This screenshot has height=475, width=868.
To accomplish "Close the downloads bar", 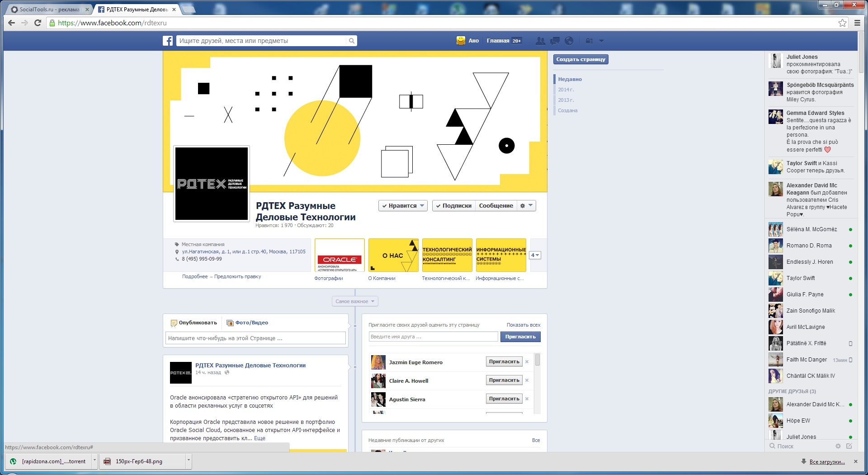I will (855, 461).
